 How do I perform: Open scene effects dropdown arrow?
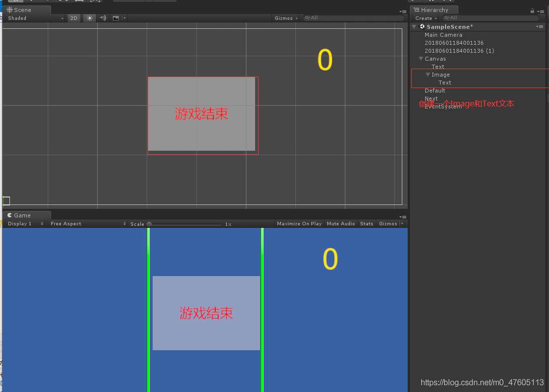(x=124, y=18)
